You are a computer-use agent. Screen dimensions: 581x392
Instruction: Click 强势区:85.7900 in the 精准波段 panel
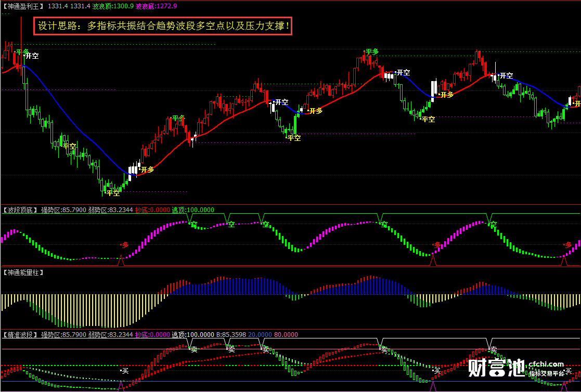pos(63,335)
